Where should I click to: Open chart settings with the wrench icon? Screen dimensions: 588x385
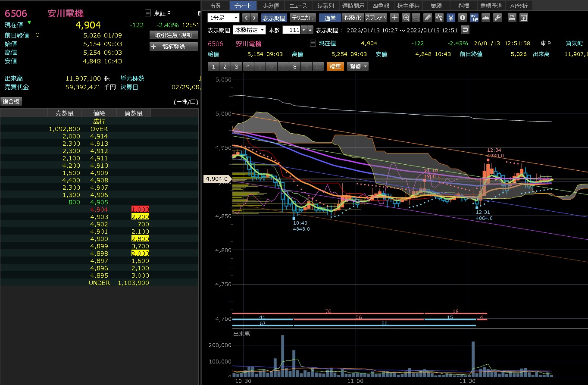point(497,18)
